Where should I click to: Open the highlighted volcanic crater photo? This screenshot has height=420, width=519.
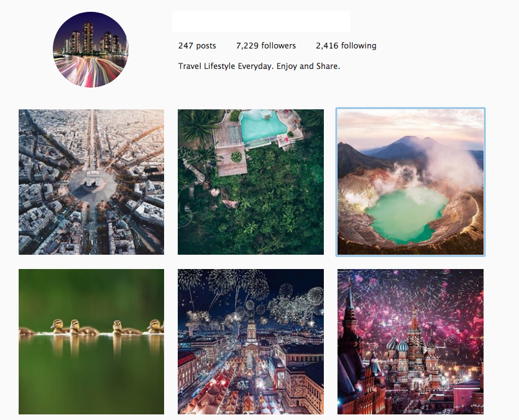(410, 182)
